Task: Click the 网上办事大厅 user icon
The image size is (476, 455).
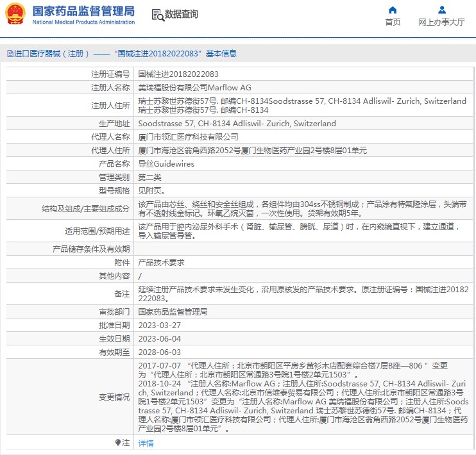Action: pyautogui.click(x=442, y=10)
